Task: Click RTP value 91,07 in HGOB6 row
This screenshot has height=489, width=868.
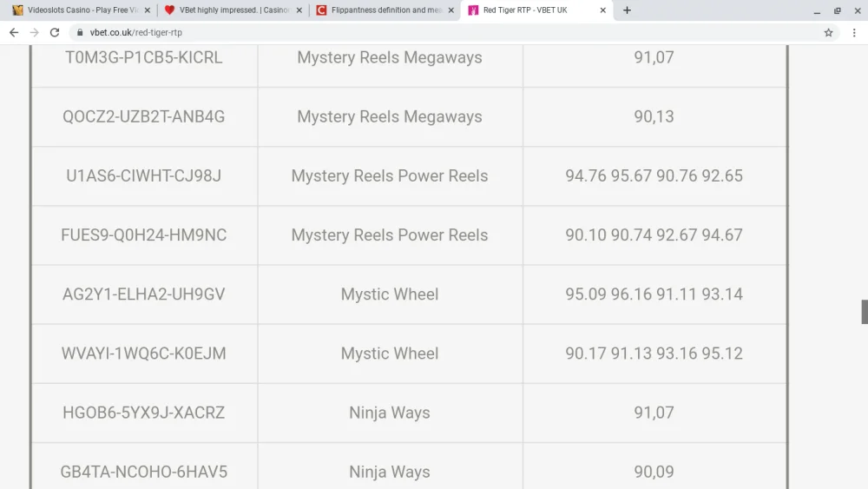Action: tap(654, 413)
